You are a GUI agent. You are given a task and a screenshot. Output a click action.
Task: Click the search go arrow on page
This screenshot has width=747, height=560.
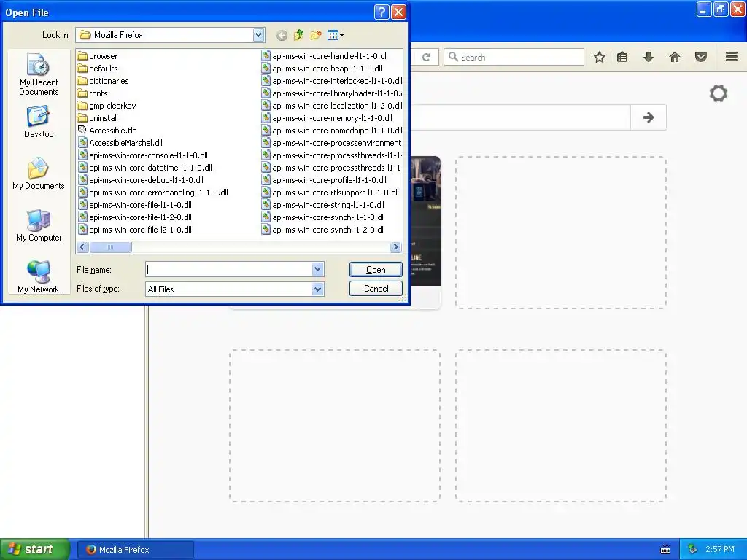649,117
